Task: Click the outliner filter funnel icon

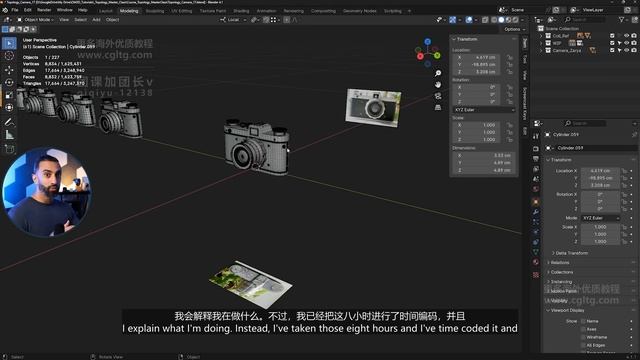Action: pyautogui.click(x=622, y=20)
